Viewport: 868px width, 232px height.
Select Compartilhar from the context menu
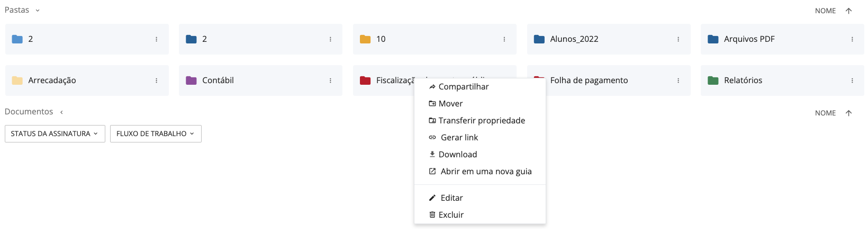[463, 87]
